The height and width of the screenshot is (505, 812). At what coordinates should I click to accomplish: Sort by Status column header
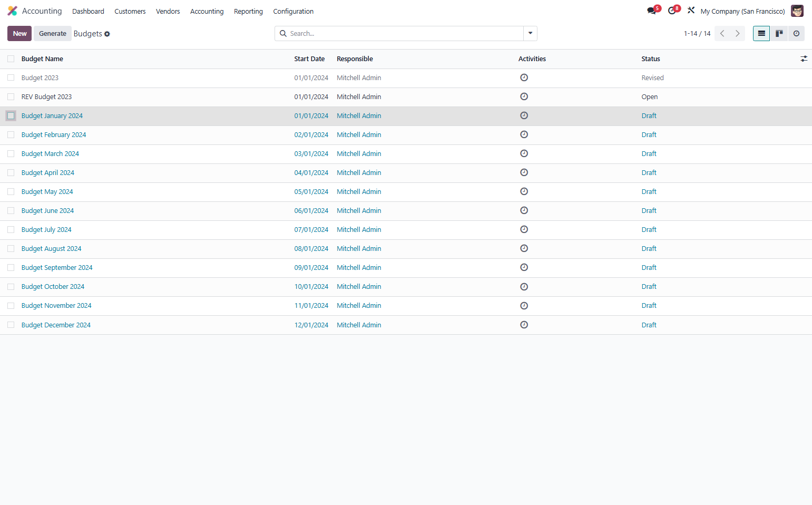[651, 59]
